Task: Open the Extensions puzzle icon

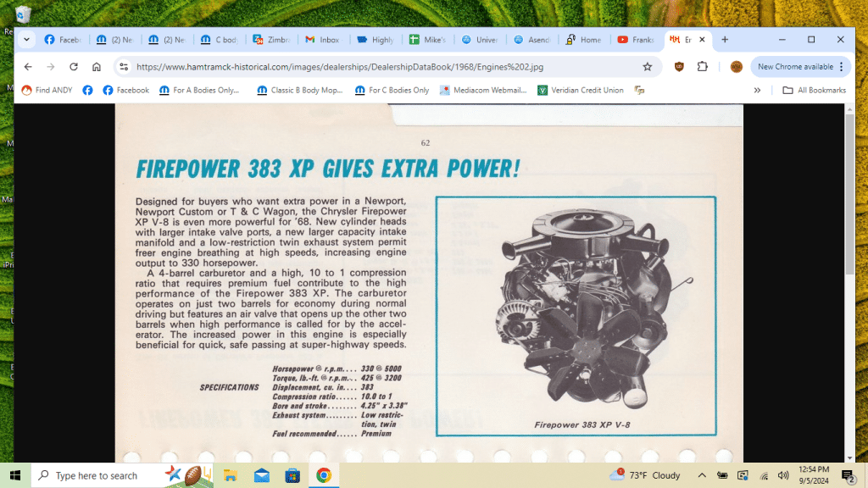Action: [x=702, y=67]
